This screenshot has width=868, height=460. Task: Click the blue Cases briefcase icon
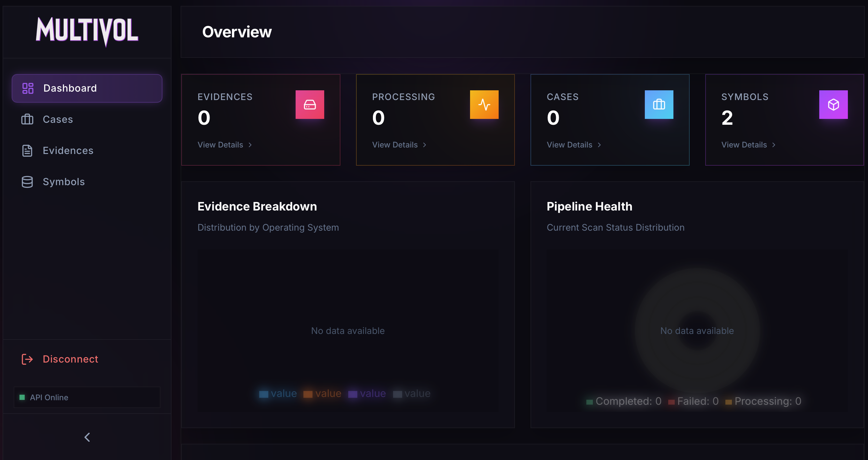click(659, 105)
